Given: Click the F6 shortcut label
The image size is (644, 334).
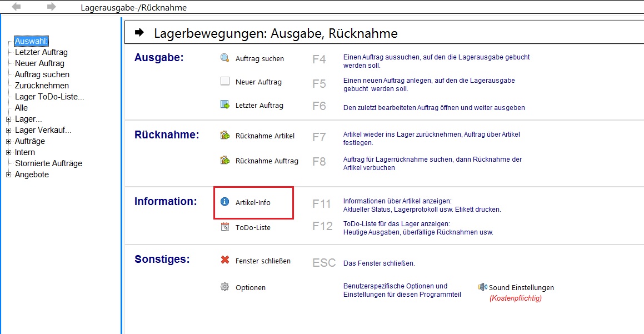Looking at the screenshot, I should click(x=319, y=106).
